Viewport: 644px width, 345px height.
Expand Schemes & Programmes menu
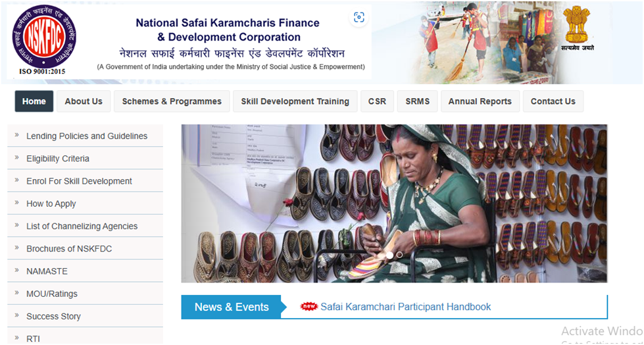tap(172, 101)
